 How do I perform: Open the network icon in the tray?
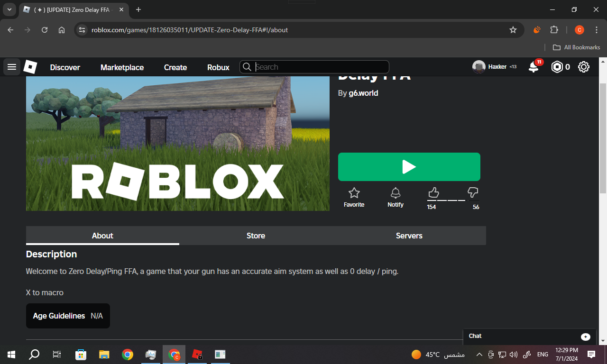pos(502,355)
